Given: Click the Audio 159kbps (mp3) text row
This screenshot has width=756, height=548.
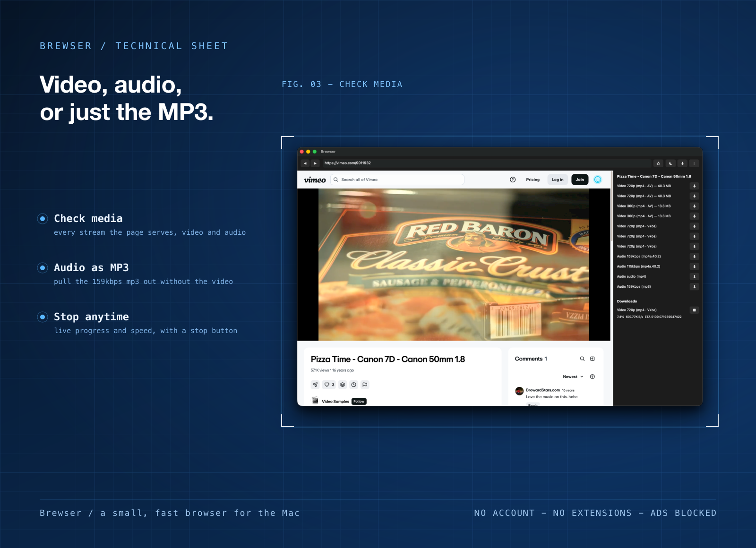Looking at the screenshot, I should tap(634, 287).
